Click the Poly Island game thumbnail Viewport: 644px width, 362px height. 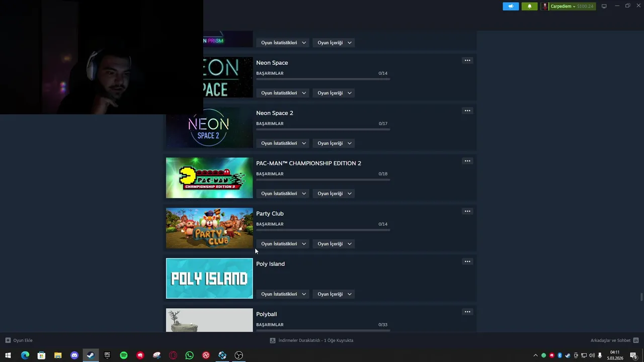pos(209,279)
